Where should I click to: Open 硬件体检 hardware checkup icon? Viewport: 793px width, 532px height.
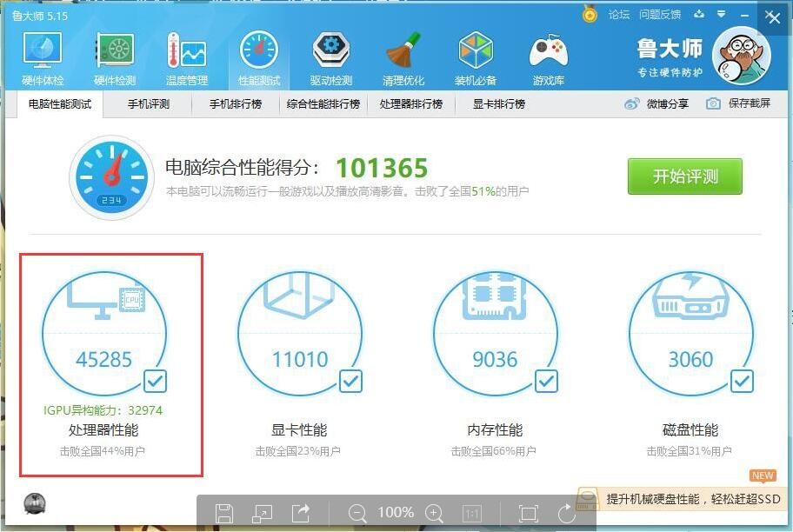click(43, 58)
